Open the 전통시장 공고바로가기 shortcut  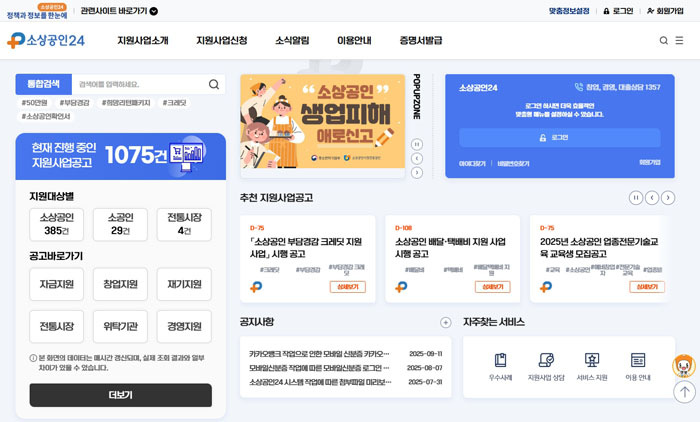pyautogui.click(x=57, y=326)
